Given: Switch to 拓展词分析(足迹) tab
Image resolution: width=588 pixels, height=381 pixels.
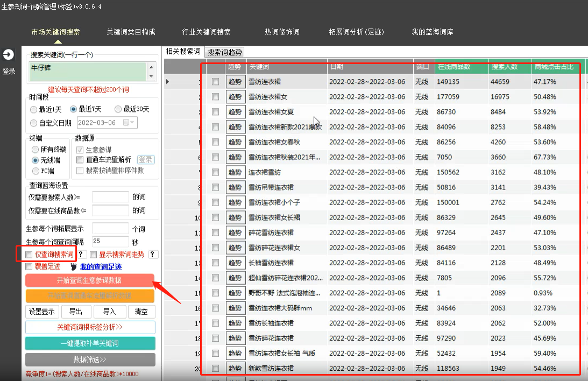Looking at the screenshot, I should pos(357,32).
